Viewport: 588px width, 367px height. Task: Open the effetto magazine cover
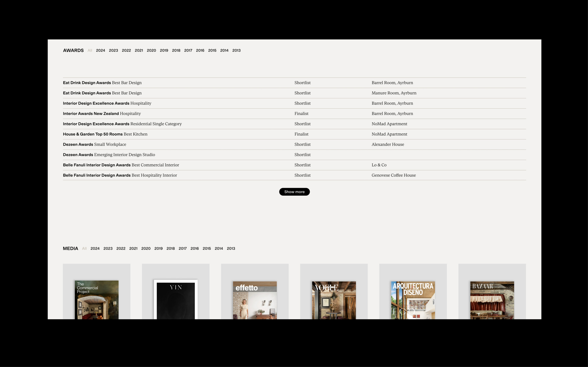[255, 300]
